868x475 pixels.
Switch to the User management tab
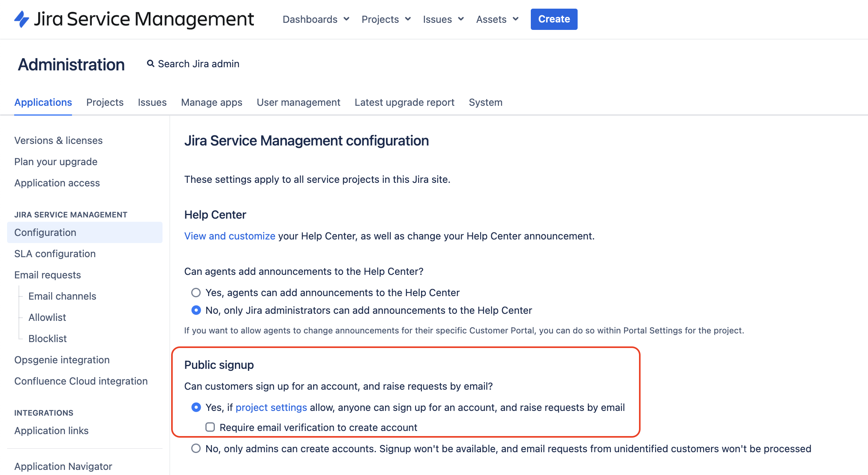298,102
